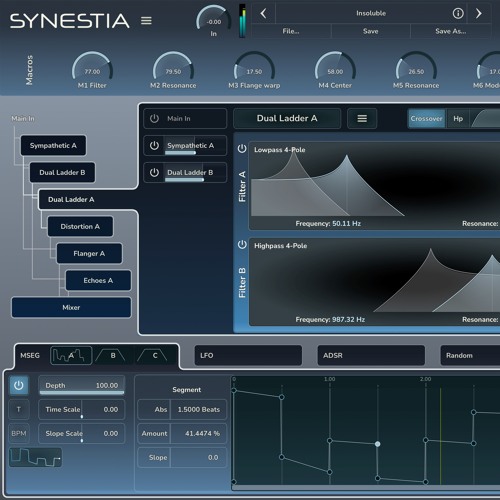Select MSEG shape C
Screen dimensions: 500x500
154,355
